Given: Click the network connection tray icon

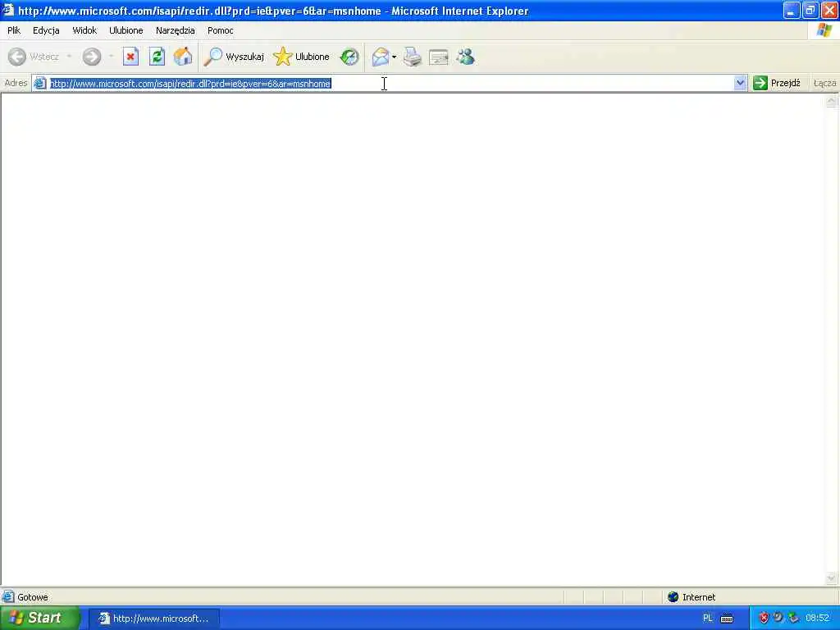Looking at the screenshot, I should click(793, 619).
